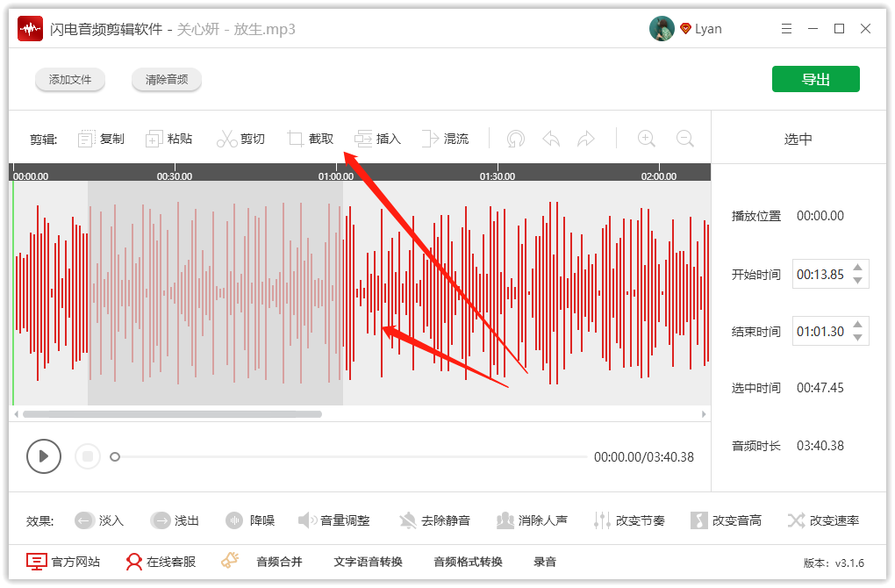Export the audio with 导出 button
Image resolution: width=895 pixels, height=588 pixels.
coord(815,78)
